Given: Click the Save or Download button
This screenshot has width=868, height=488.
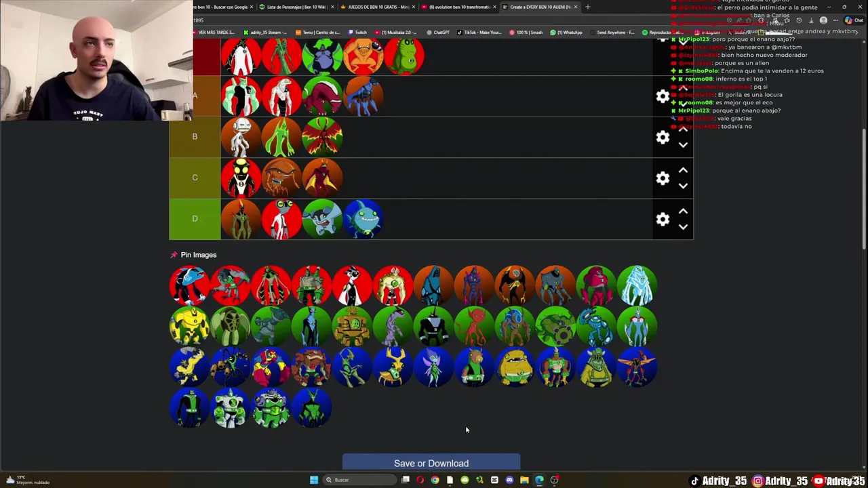Looking at the screenshot, I should (431, 463).
